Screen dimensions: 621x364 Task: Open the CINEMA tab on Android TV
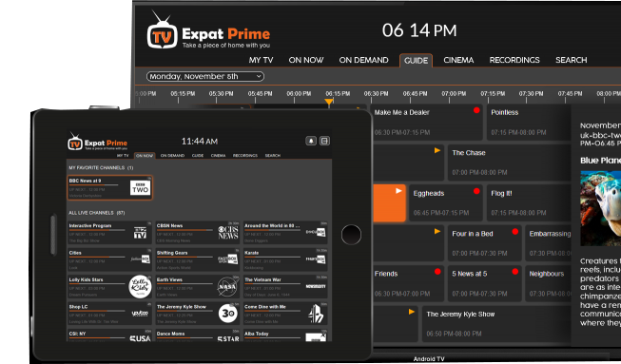(x=458, y=60)
